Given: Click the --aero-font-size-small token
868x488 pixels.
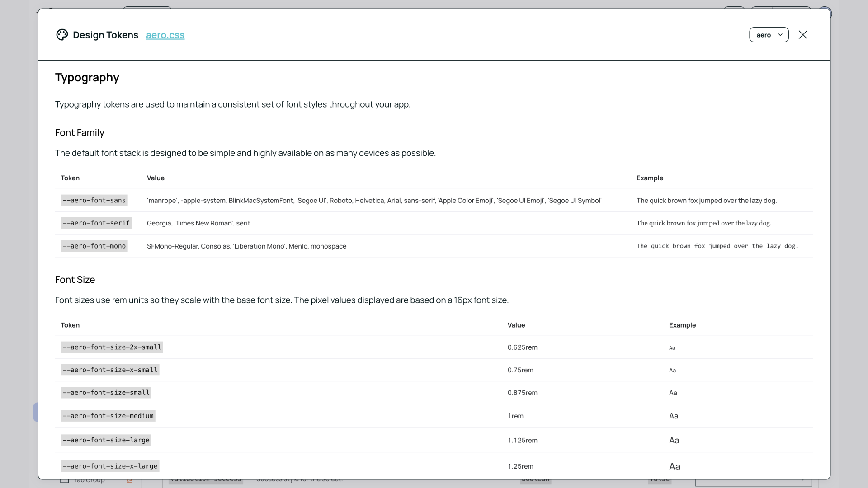Looking at the screenshot, I should click(x=106, y=393).
